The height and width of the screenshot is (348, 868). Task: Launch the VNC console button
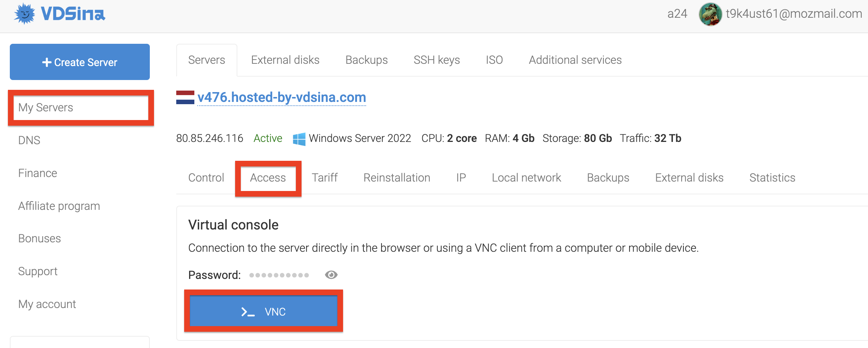point(263,311)
